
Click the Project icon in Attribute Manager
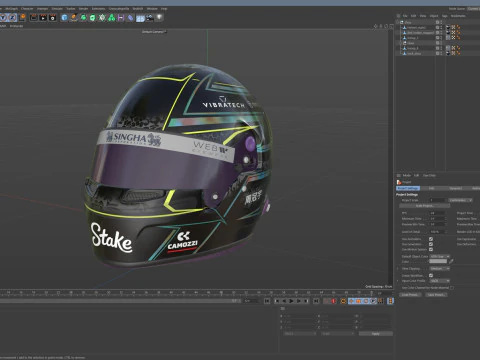pyautogui.click(x=399, y=182)
